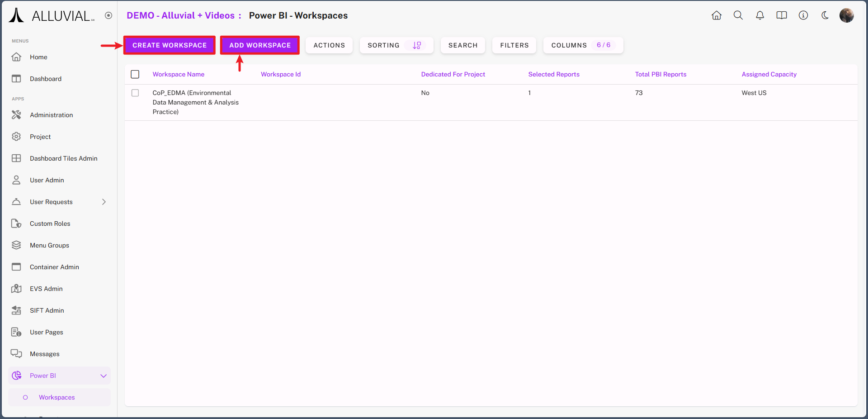Click the Create Workspace button
The height and width of the screenshot is (419, 868).
click(x=170, y=45)
